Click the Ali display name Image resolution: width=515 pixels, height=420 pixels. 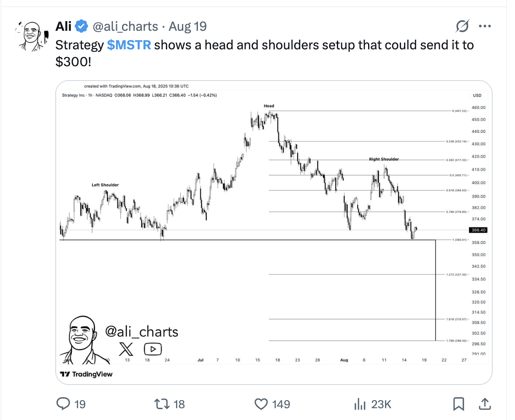tap(64, 27)
